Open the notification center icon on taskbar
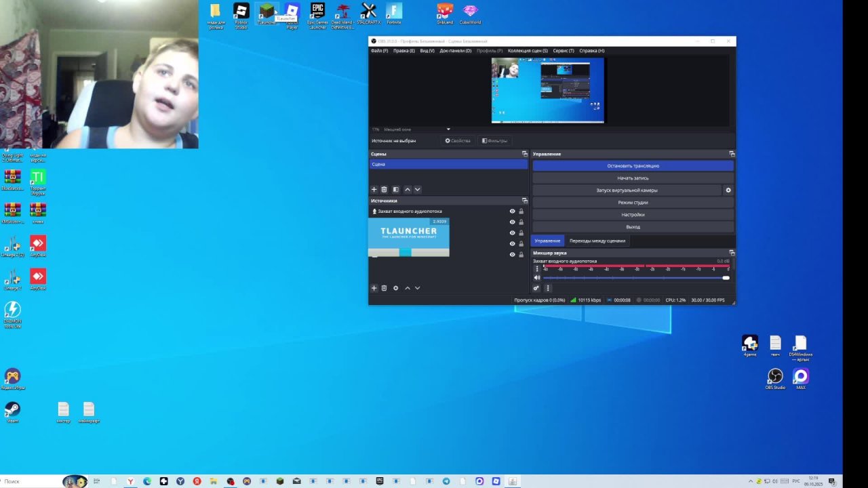 (832, 481)
